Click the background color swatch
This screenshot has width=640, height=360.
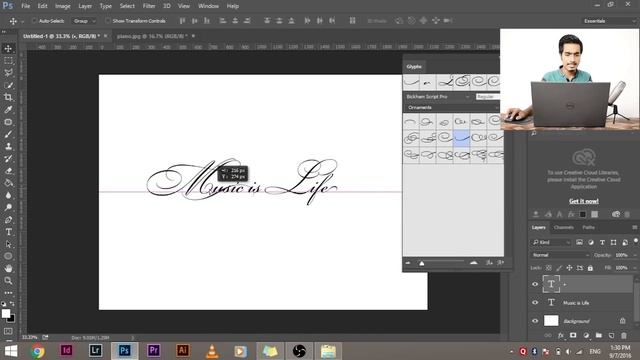point(11,318)
